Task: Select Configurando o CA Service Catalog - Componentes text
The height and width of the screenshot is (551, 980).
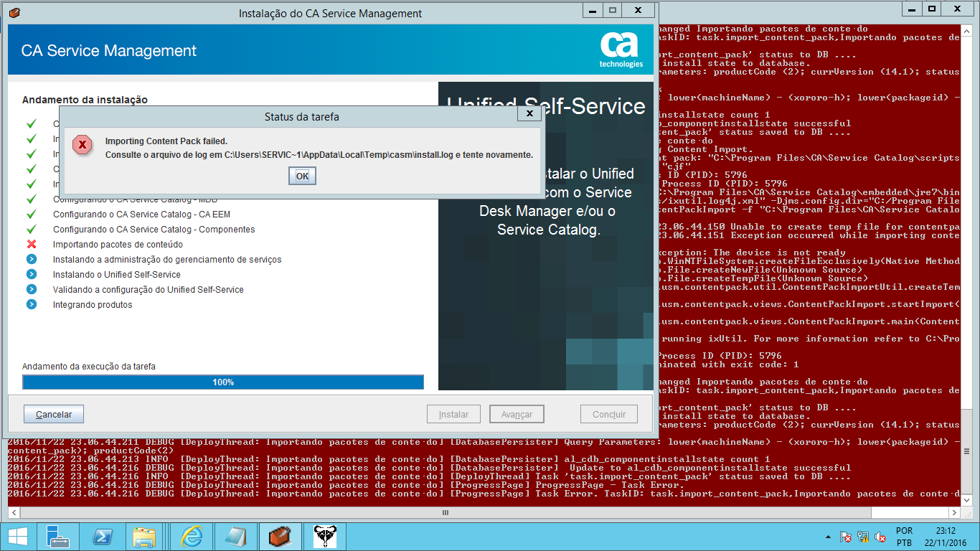Action: click(154, 230)
